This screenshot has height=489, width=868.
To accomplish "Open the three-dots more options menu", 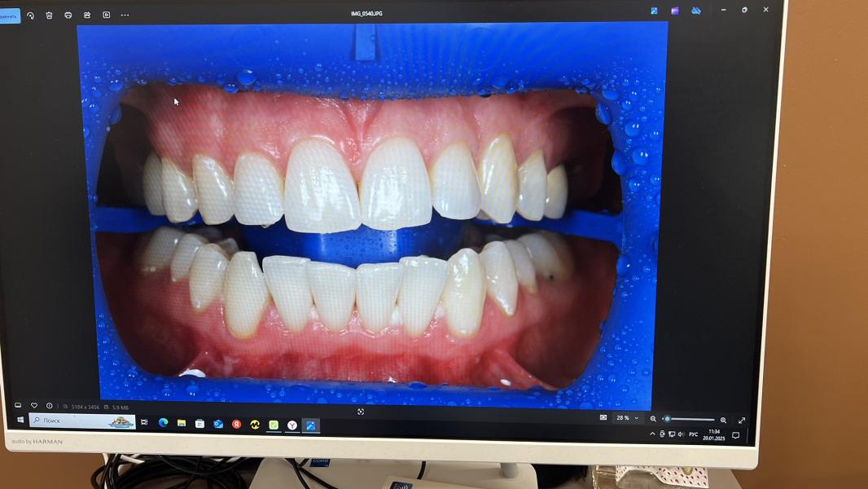I will [125, 15].
